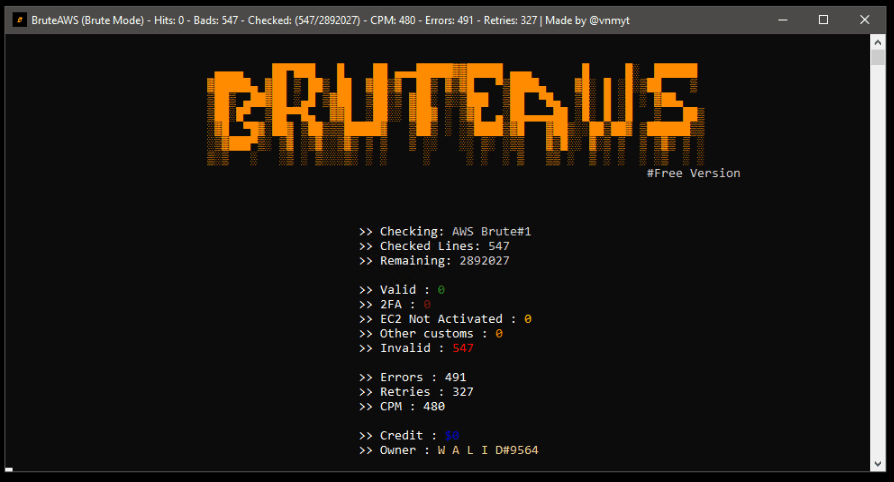
Task: Click the #Free Version label
Action: pyautogui.click(x=693, y=173)
